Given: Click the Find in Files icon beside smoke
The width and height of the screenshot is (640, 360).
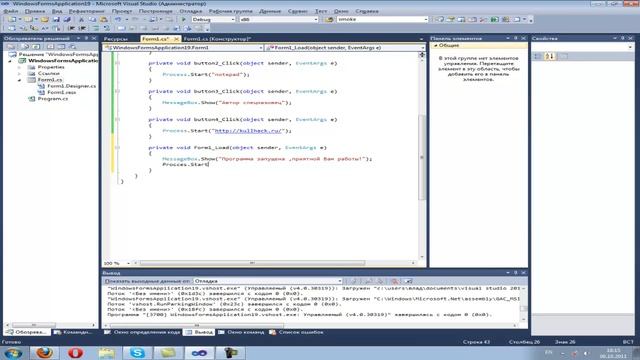Looking at the screenshot, I should coord(329,19).
